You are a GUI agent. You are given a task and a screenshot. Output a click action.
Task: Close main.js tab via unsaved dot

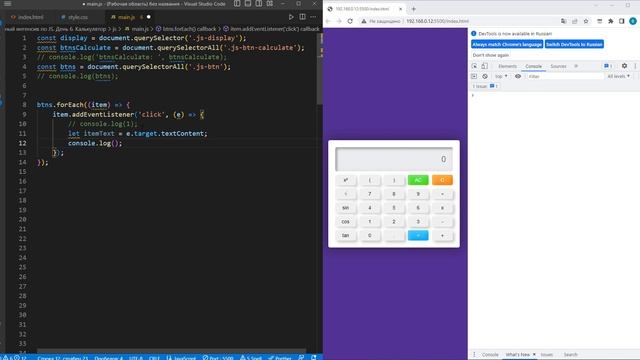149,17
